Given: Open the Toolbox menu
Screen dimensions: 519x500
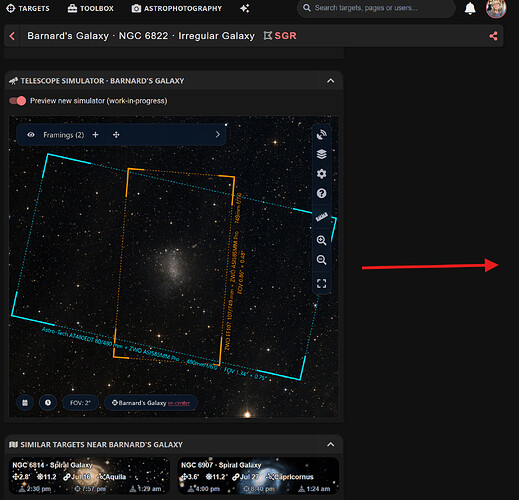Looking at the screenshot, I should click(x=90, y=8).
